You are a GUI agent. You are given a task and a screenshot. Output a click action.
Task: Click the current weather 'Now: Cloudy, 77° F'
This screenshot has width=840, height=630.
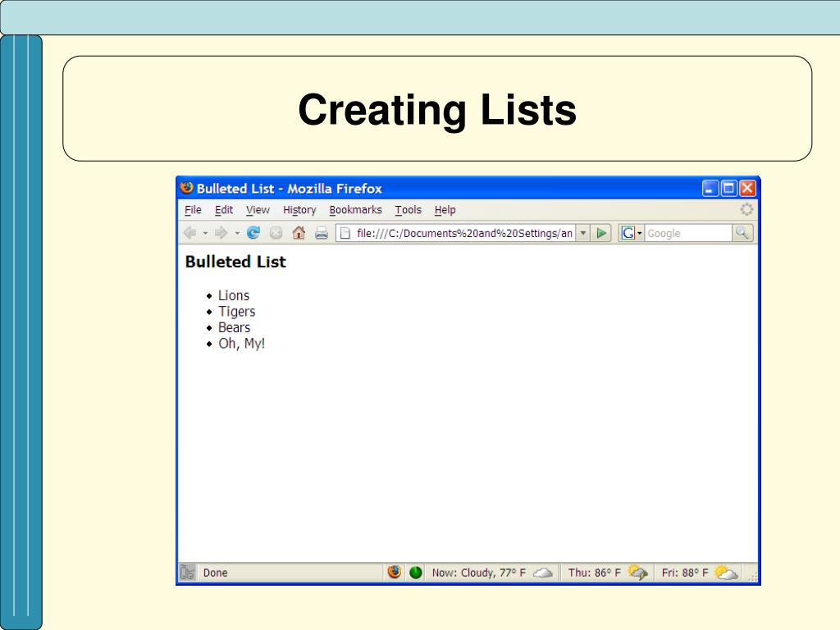click(479, 573)
